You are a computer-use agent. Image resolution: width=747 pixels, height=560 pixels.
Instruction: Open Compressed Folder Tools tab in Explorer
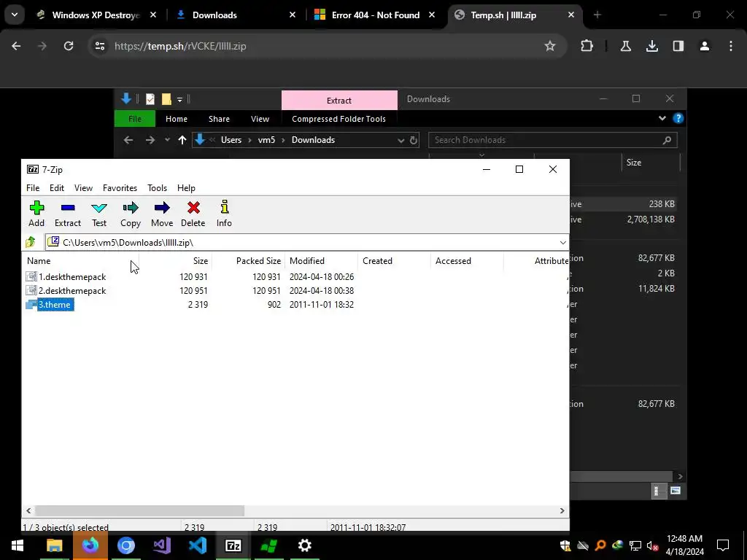[338, 119]
